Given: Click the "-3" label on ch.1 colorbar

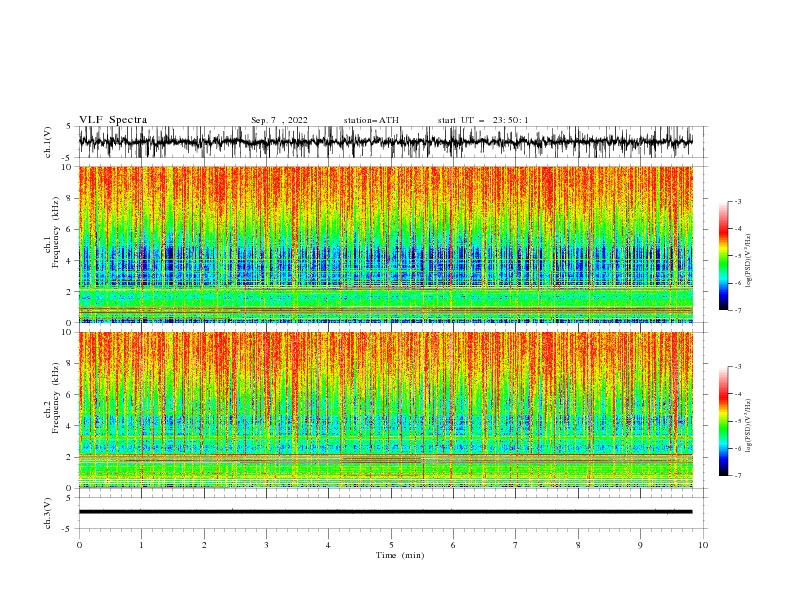Looking at the screenshot, I should point(738,201).
